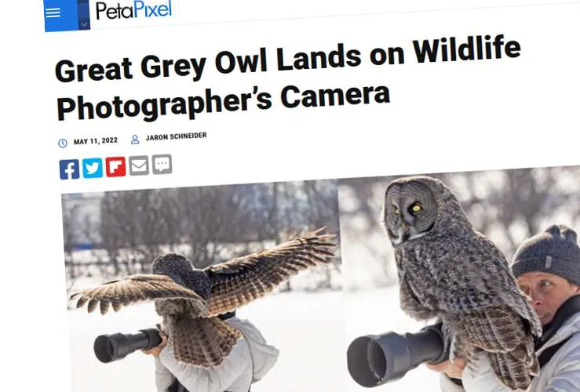This screenshot has height=392, width=580.
Task: Open comments via the speech bubble icon
Action: point(162,164)
